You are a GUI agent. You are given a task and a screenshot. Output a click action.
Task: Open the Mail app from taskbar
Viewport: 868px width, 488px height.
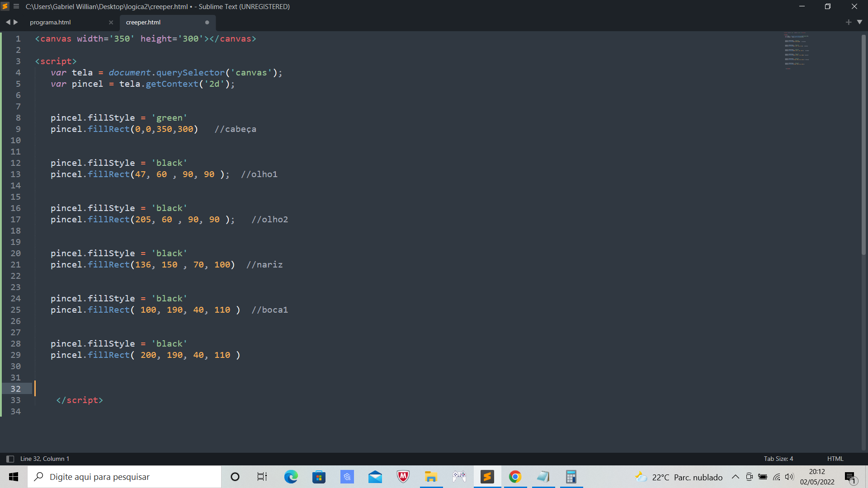pyautogui.click(x=375, y=477)
